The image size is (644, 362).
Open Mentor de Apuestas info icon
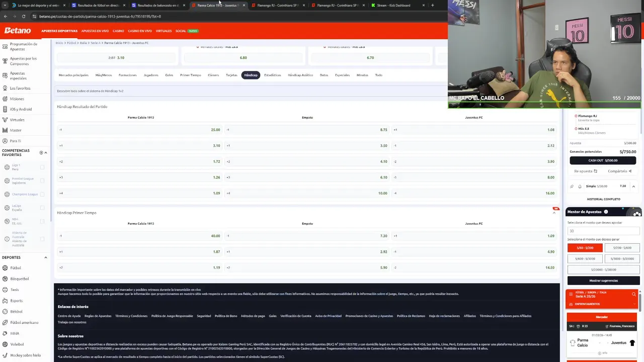tap(606, 212)
